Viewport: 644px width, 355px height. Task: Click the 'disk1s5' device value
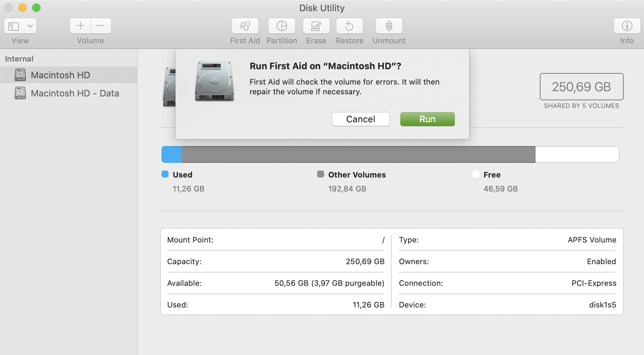[602, 305]
